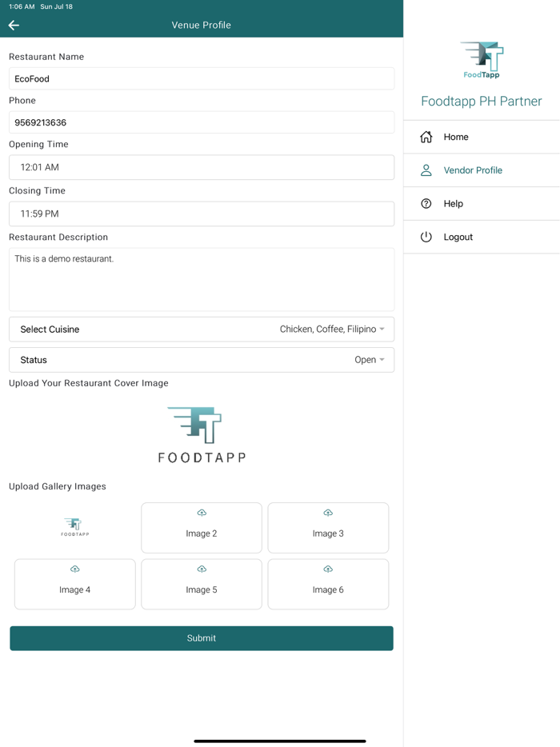
Task: Open the Select Cuisine dropdown
Action: [201, 329]
